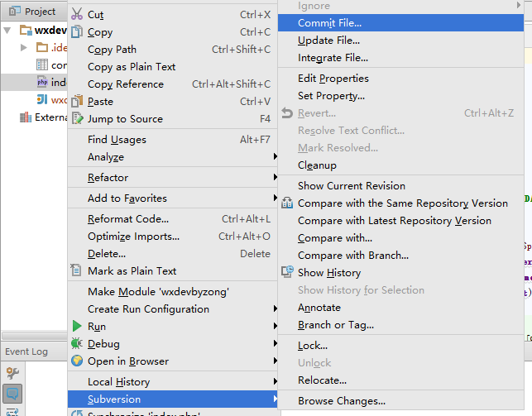The width and height of the screenshot is (532, 416).
Task: Choose Optimize Imports... menu item
Action: (x=173, y=236)
